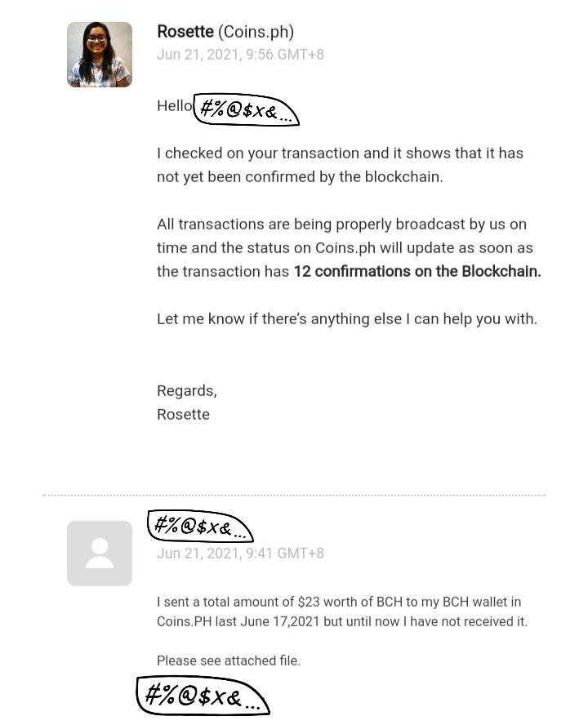Click the gray default user avatar
Image resolution: width=588 pixels, height=725 pixels.
pos(100,553)
